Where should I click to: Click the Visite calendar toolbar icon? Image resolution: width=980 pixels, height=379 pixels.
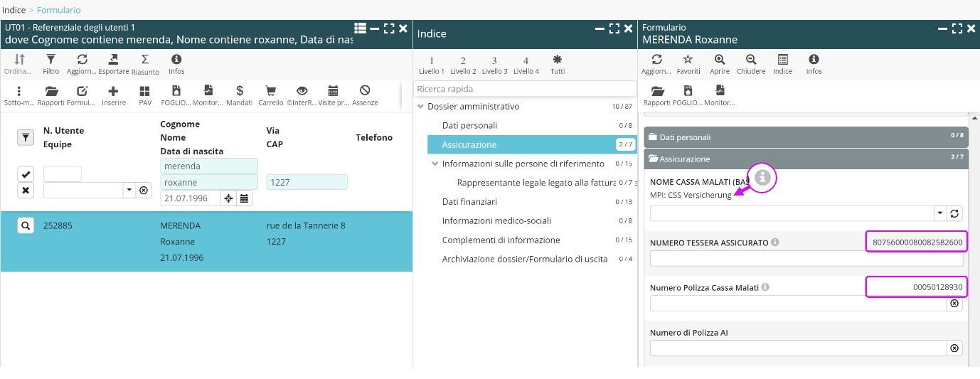(x=333, y=92)
